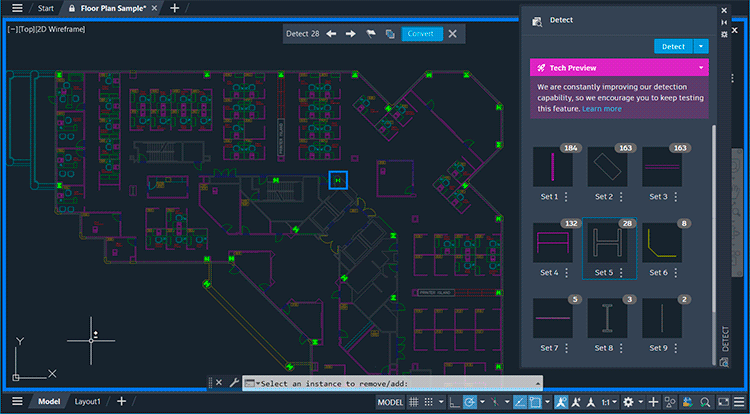This screenshot has height=414, width=750.
Task: Switch to the Start tab
Action: 46,8
